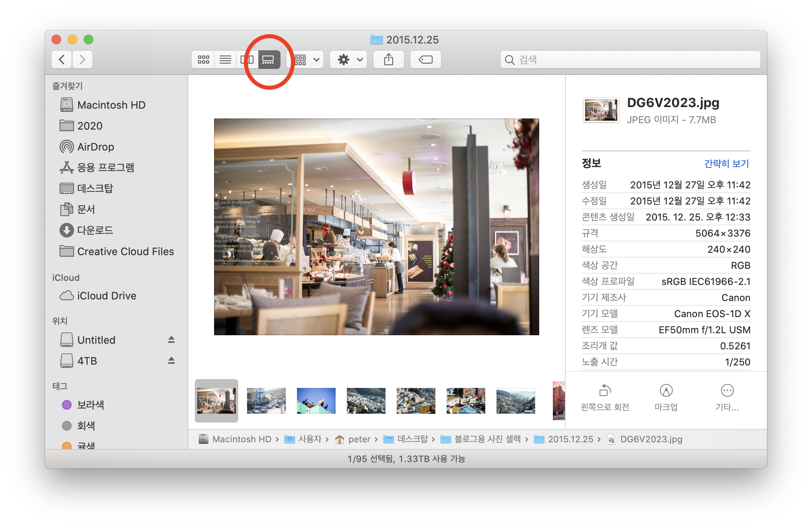
Task: Go forward using the forward arrow
Action: [82, 60]
